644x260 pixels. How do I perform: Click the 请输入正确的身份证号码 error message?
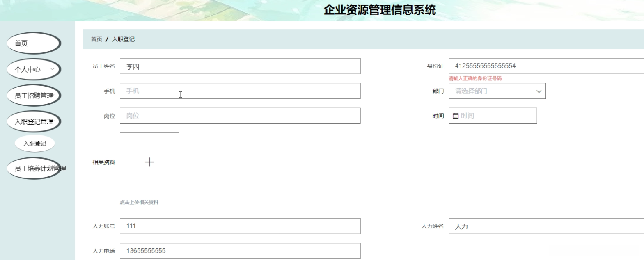[x=475, y=78]
